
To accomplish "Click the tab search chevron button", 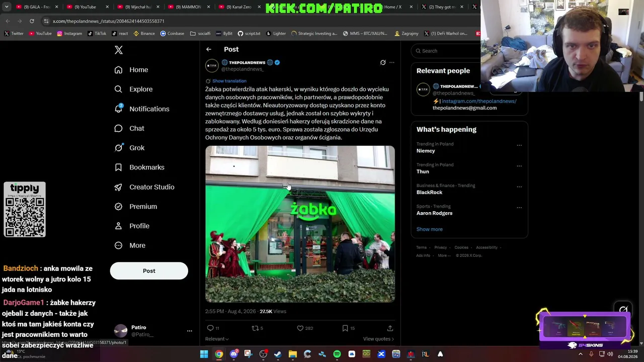I will click(8, 7).
